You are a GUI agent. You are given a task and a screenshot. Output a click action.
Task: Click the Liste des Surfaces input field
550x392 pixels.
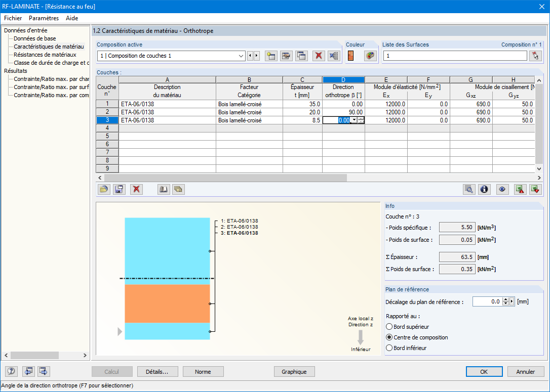[455, 56]
